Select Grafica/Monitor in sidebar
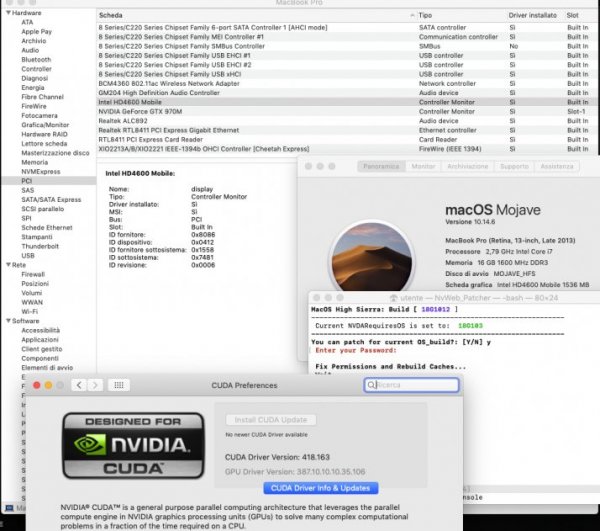Viewport: 600px width, 531px height. coord(45,125)
